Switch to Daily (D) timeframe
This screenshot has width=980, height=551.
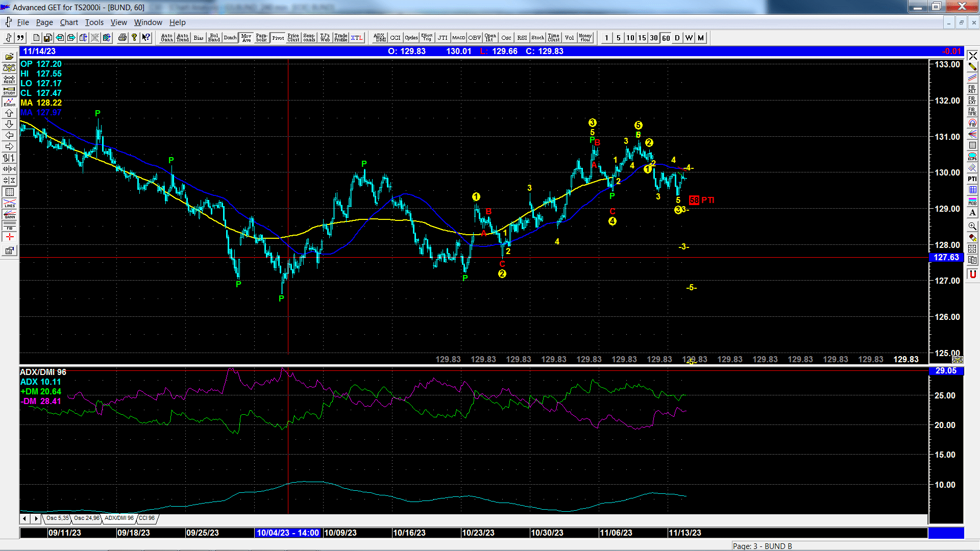tap(677, 38)
